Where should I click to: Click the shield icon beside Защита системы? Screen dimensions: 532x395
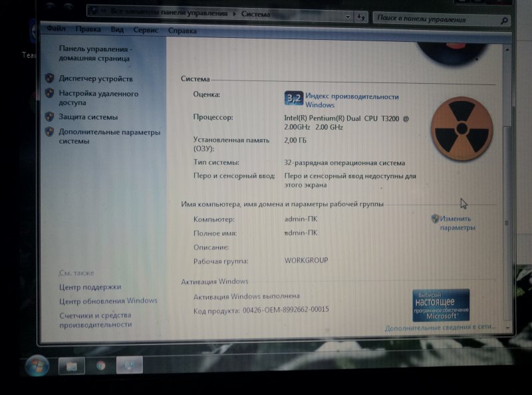point(49,117)
